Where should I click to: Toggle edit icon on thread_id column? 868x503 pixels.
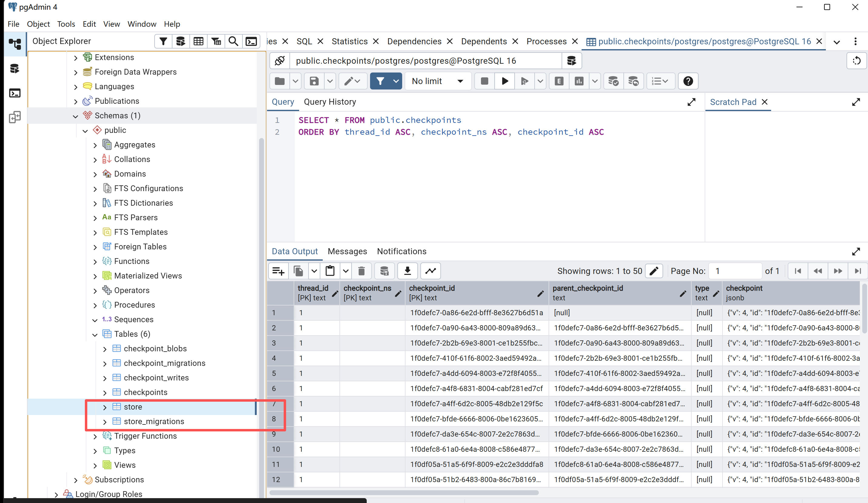click(x=335, y=293)
